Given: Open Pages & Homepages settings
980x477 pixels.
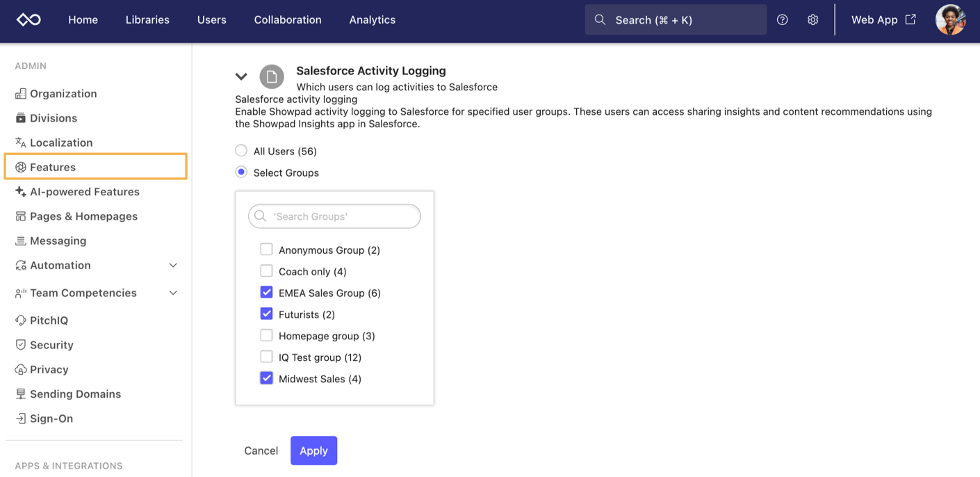Looking at the screenshot, I should (83, 216).
